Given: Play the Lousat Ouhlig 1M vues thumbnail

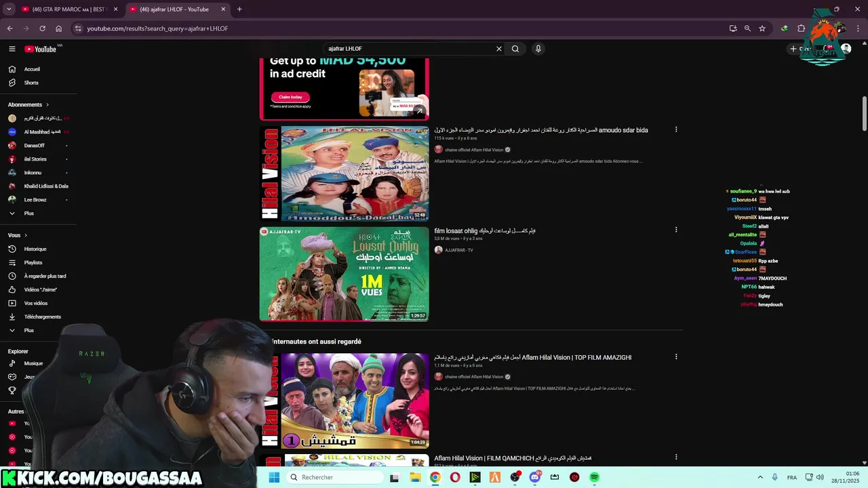Looking at the screenshot, I should [x=344, y=274].
